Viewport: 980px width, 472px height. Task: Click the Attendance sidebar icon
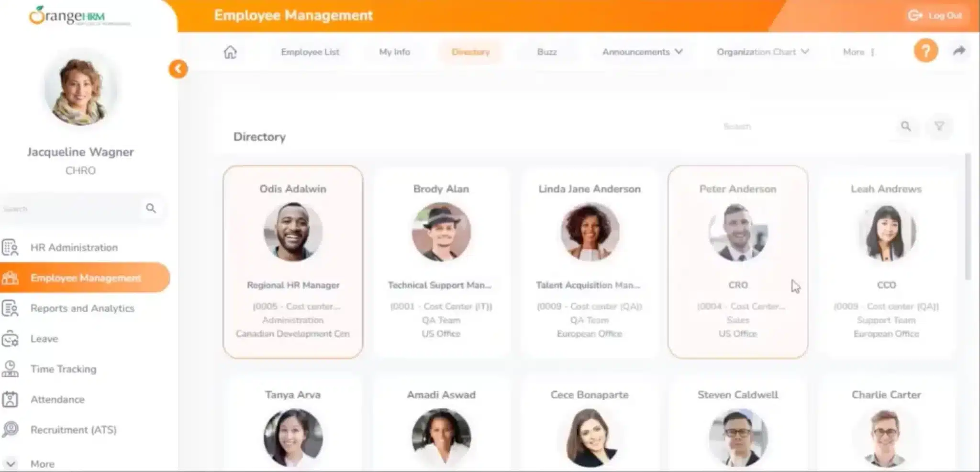tap(10, 399)
